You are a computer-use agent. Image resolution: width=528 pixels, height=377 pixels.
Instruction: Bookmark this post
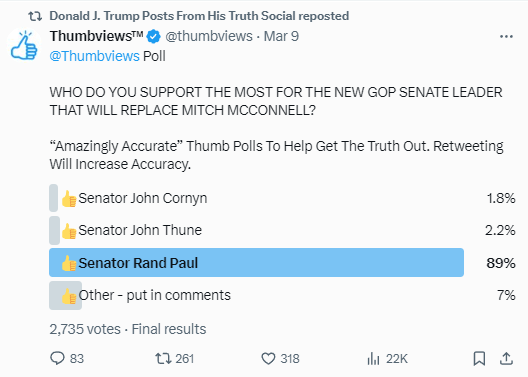point(479,358)
